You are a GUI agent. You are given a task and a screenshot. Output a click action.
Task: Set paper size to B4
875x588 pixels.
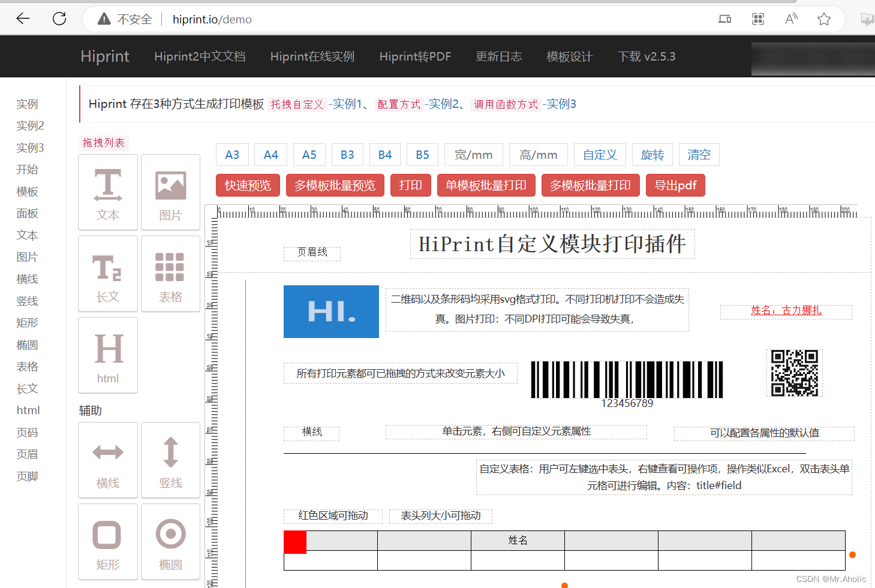tap(385, 155)
